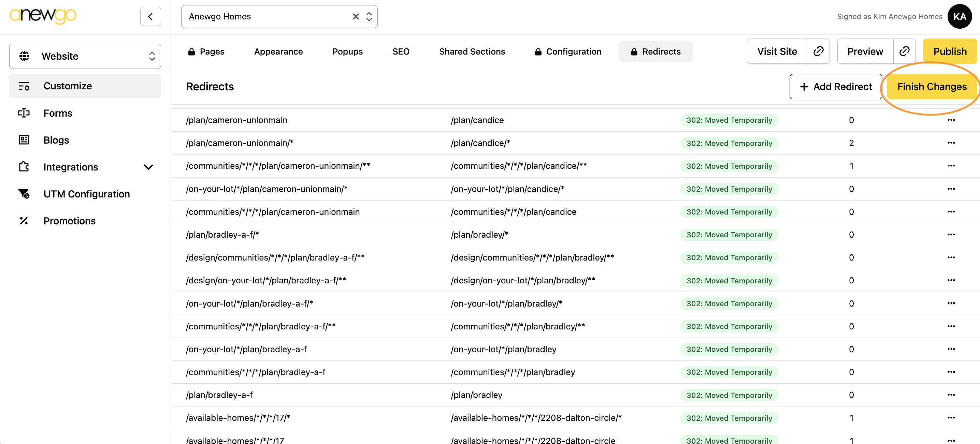This screenshot has width=980, height=444.
Task: Open options for /plan/bradley-a-f/* redirect row
Action: (951, 235)
